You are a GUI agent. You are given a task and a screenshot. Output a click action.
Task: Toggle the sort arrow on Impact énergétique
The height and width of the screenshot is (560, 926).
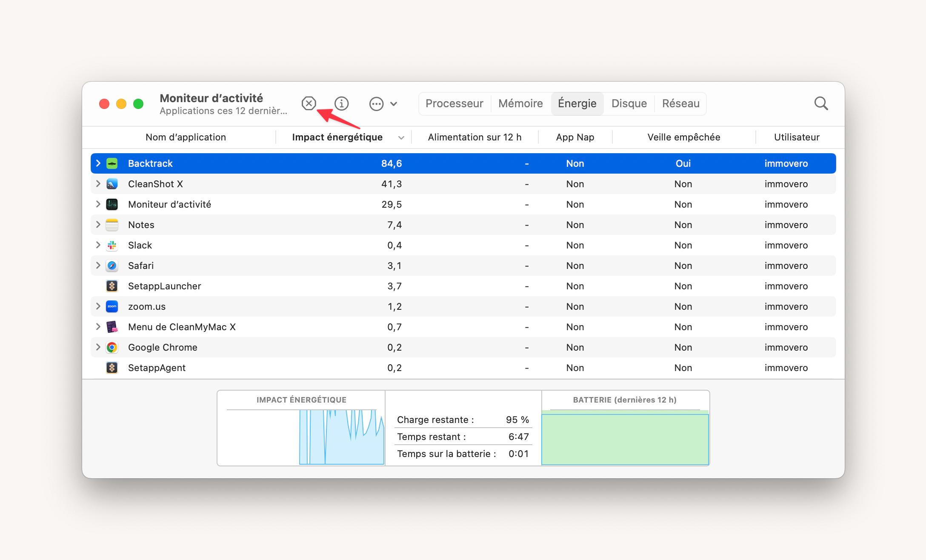pos(401,137)
